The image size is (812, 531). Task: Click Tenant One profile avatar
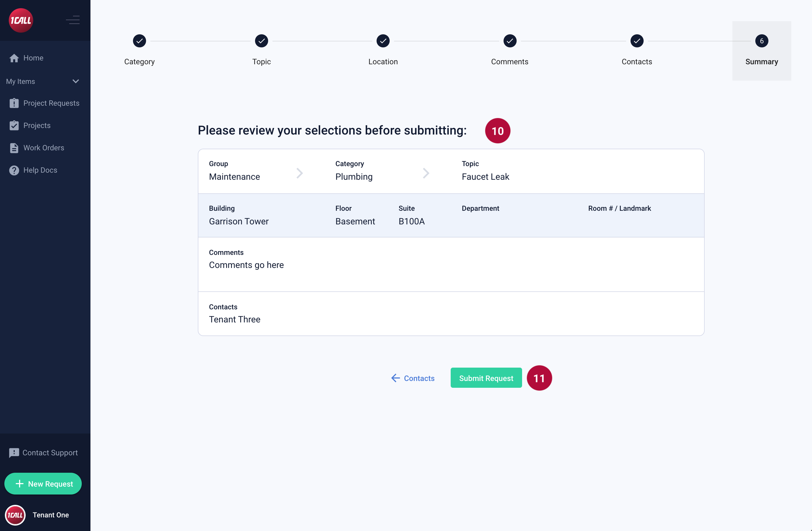tap(15, 515)
